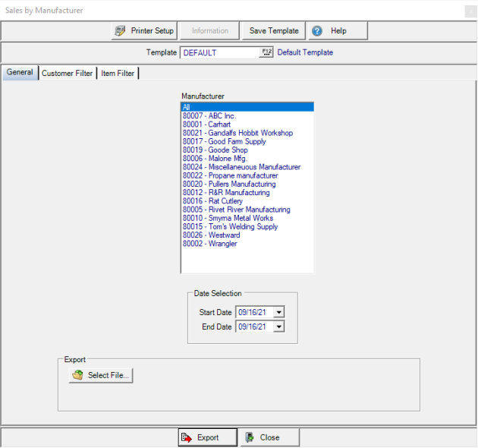Screen dimensions: 478x448
Task: Click the Template name input field
Action: click(220, 53)
